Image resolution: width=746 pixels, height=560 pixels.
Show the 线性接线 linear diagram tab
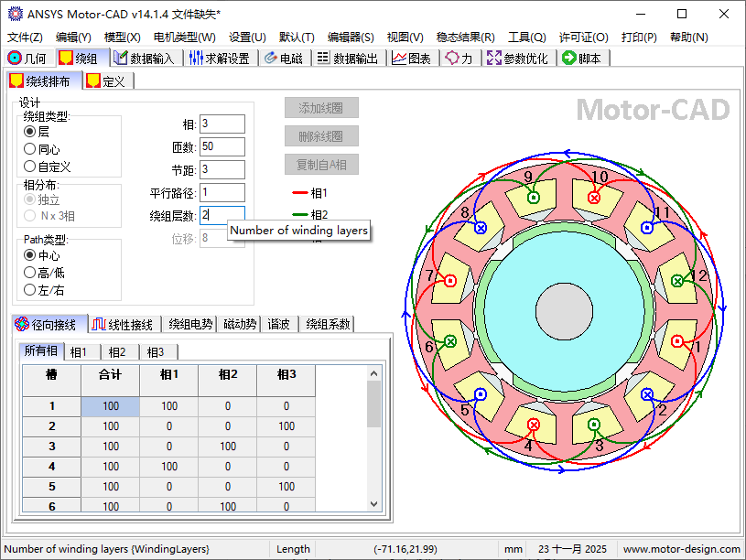tap(124, 325)
